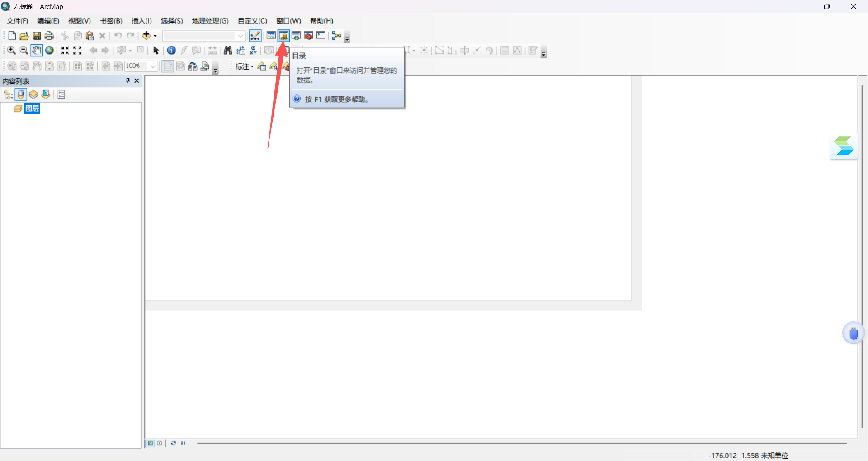Open the 编辑(E) menu
This screenshot has height=461, width=868.
tap(48, 21)
